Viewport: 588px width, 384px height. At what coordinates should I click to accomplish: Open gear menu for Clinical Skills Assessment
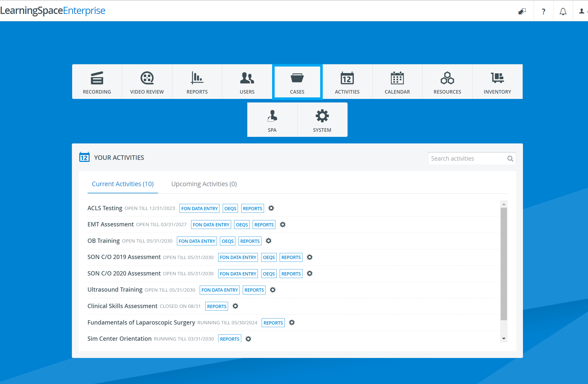(x=235, y=306)
